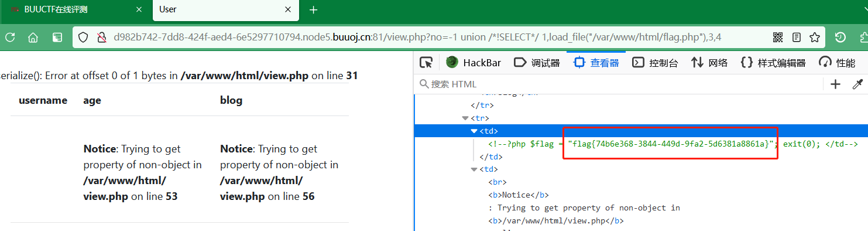The image size is (868, 231).
Task: Open history clock icon in toolbar
Action: point(840,38)
